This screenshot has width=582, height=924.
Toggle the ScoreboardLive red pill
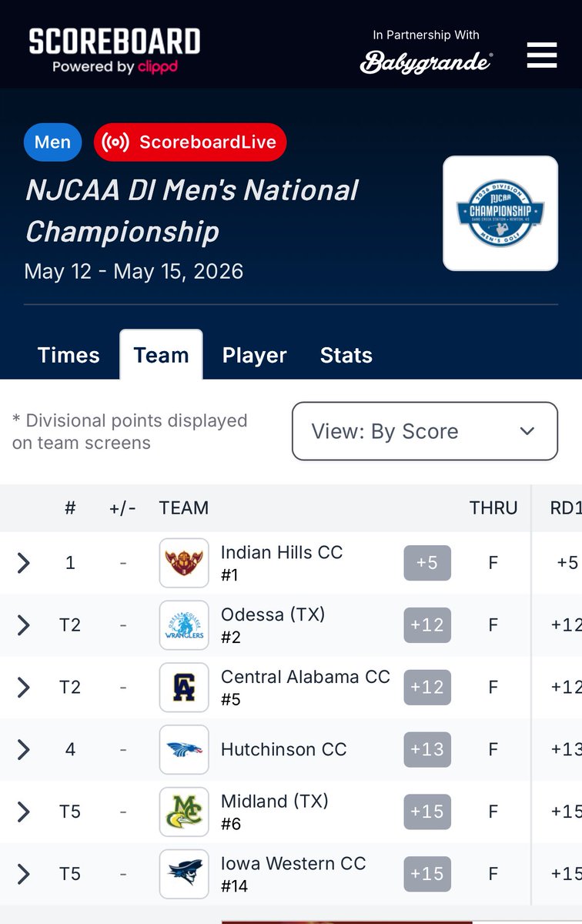[x=190, y=142]
